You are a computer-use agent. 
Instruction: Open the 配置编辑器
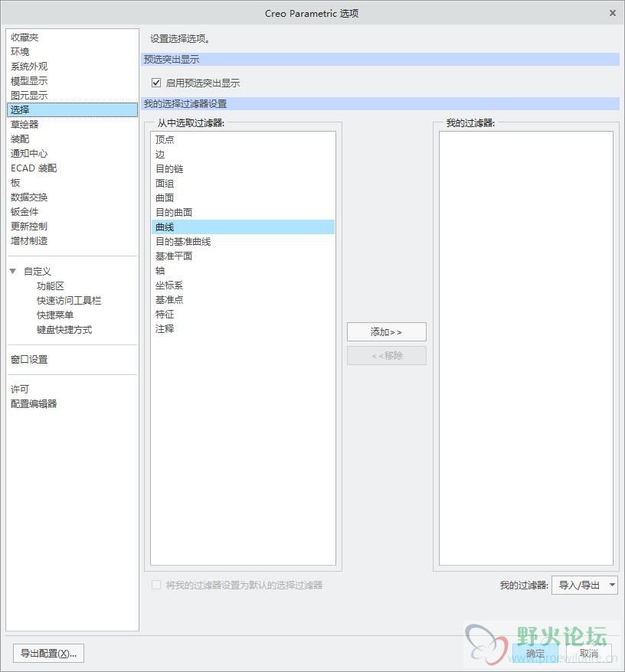(x=34, y=403)
